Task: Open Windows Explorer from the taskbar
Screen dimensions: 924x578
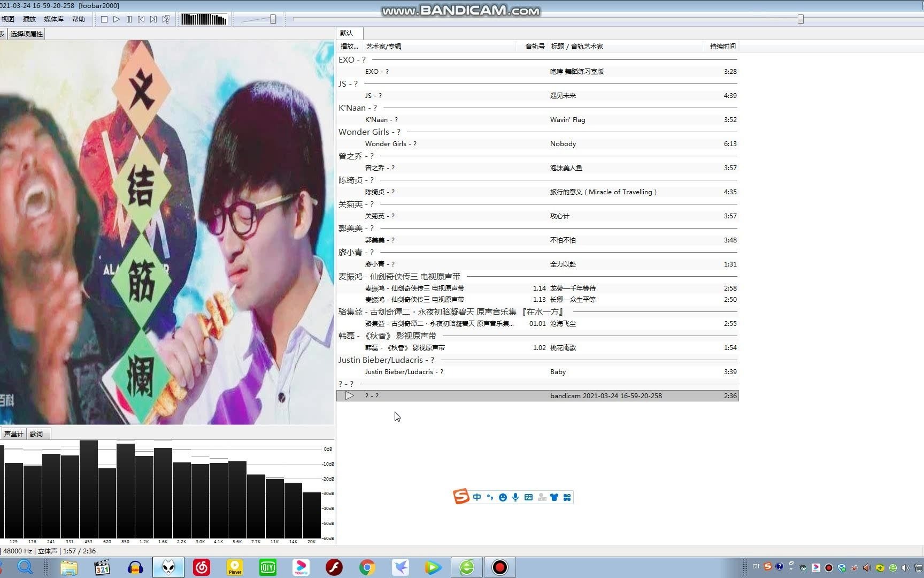Action: tap(68, 567)
